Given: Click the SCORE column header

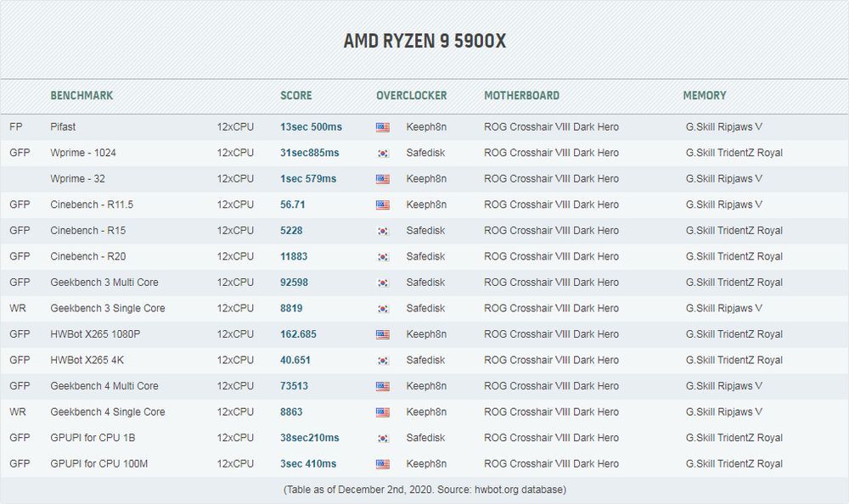Looking at the screenshot, I should click(x=295, y=96).
